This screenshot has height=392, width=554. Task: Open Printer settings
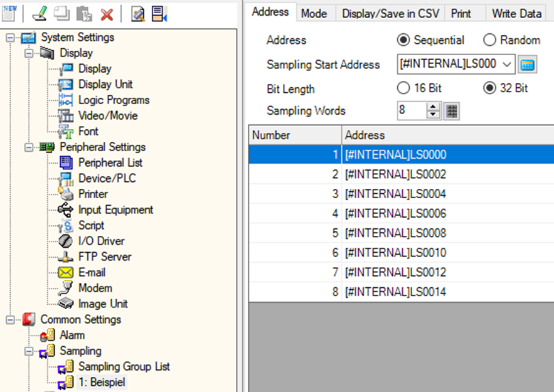93,194
